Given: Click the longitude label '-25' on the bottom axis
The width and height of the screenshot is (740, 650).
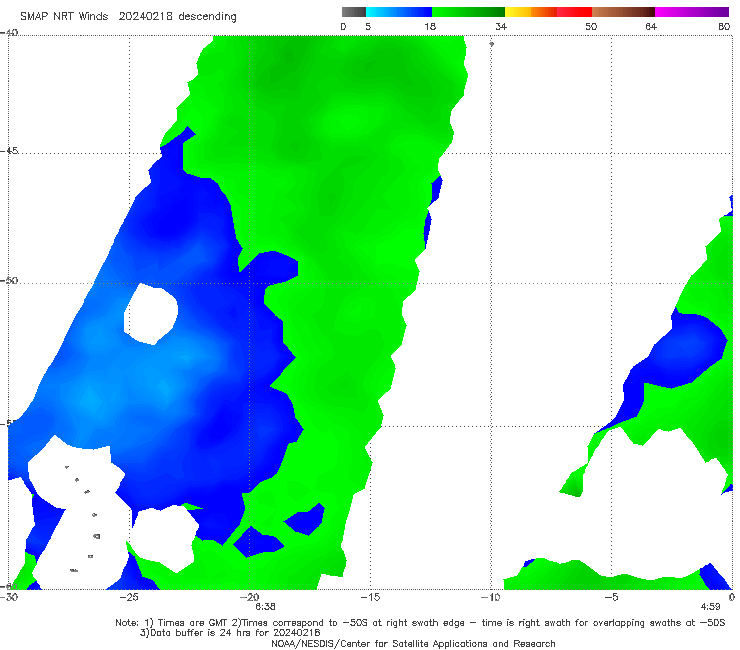Looking at the screenshot, I should pos(129,597).
